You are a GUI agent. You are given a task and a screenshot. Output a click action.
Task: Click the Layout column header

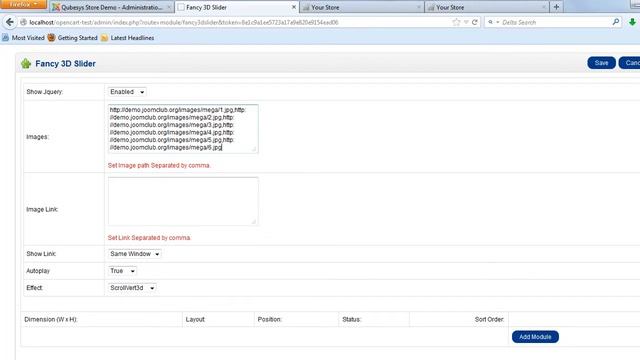pos(195,320)
